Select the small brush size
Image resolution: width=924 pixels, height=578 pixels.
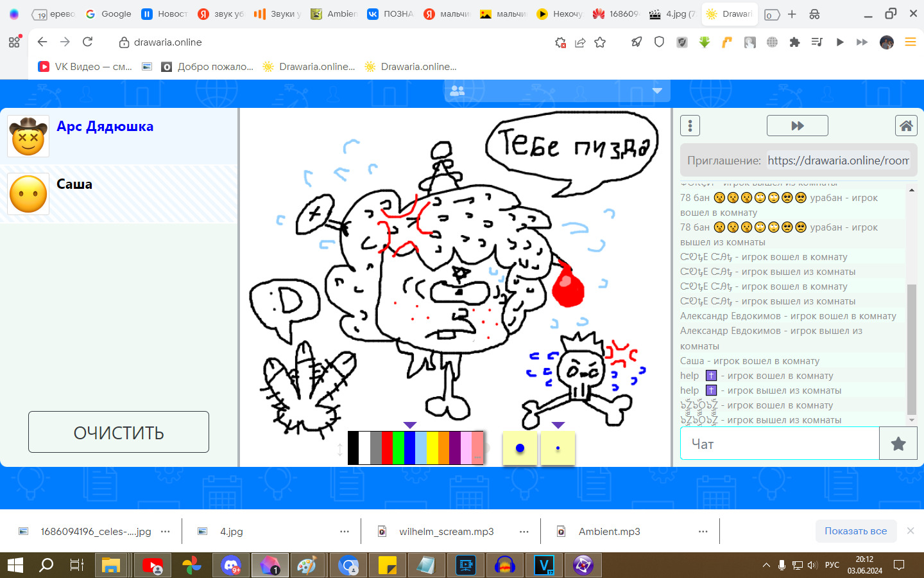point(558,448)
